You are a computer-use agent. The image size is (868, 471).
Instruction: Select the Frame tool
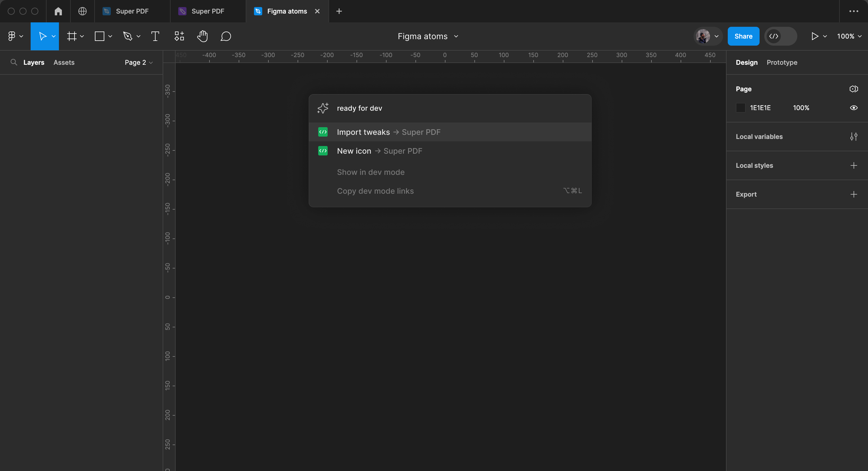(x=71, y=36)
